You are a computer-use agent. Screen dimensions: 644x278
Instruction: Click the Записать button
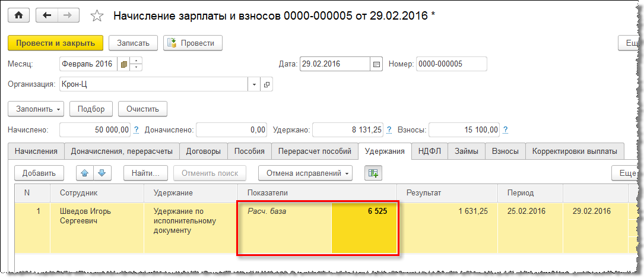tap(134, 43)
